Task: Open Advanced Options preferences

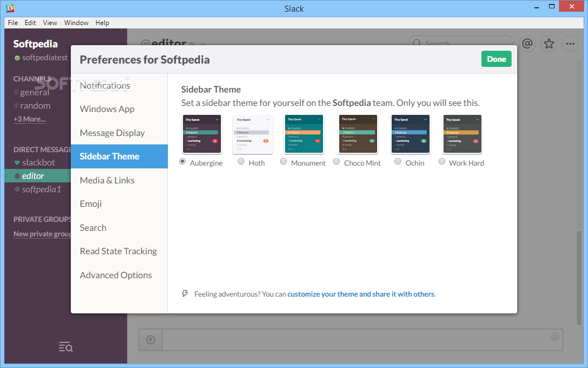Action: coord(119,275)
